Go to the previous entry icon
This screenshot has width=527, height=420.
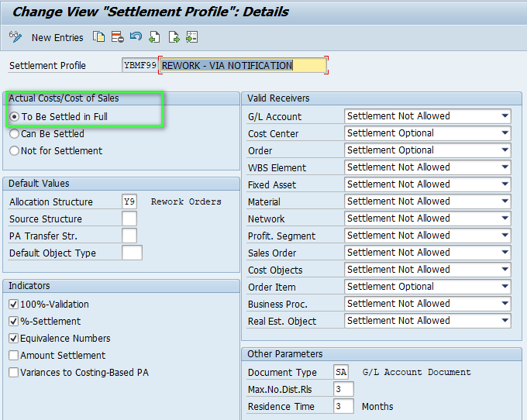(154, 36)
